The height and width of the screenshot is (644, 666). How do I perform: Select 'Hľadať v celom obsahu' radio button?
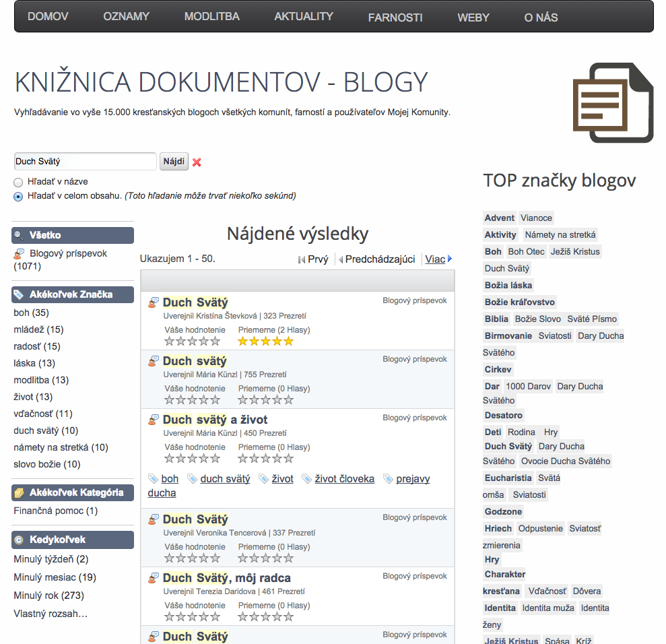(18, 197)
